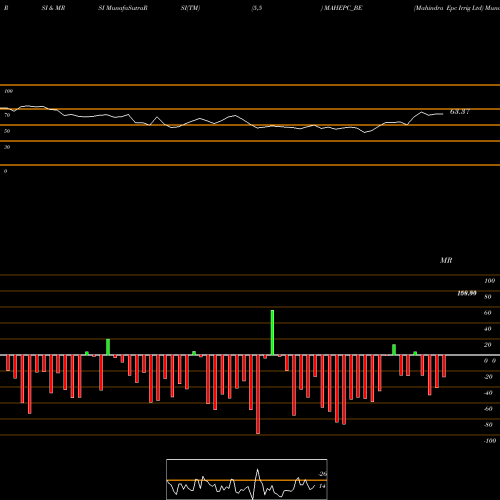Click the MR panel label

point(446,260)
